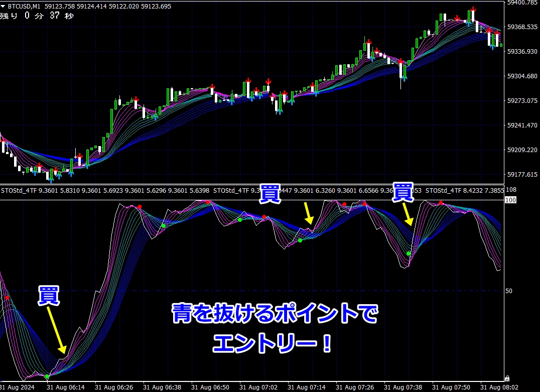
Task: Click the leftmost STOStd_4TF indicator label
Action: tap(18, 191)
